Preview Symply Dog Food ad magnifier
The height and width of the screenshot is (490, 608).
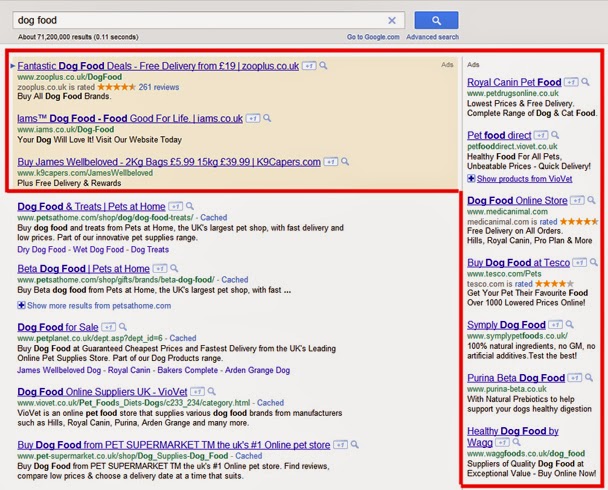570,324
